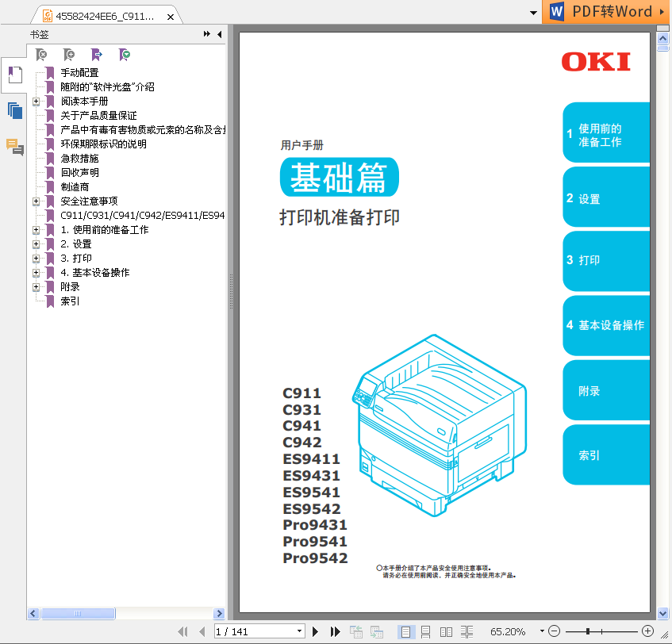
Task: Click the bookmarks horizontal scrollbar thumb
Action: [x=78, y=614]
